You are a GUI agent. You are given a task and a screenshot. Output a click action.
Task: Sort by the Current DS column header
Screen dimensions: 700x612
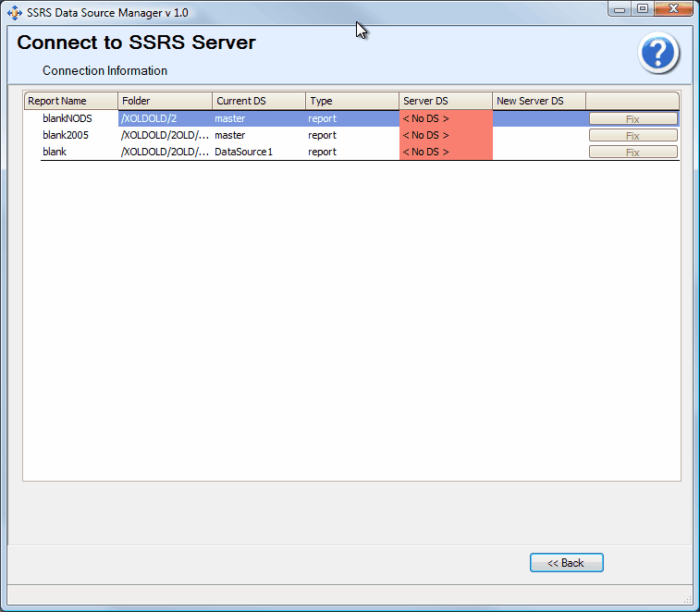point(259,101)
